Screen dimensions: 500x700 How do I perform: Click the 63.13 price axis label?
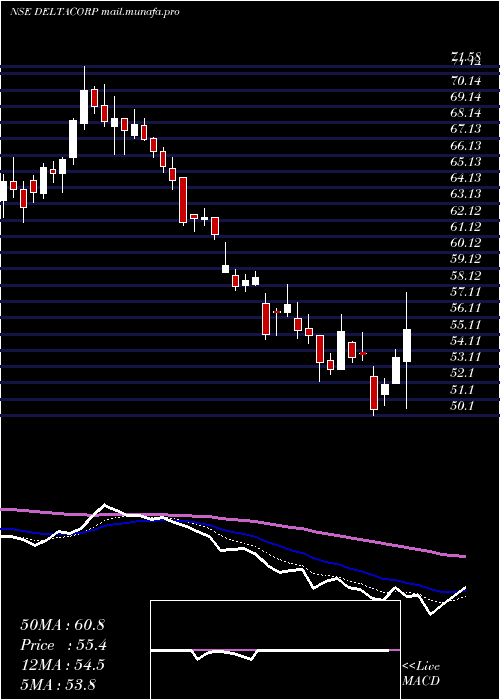466,195
